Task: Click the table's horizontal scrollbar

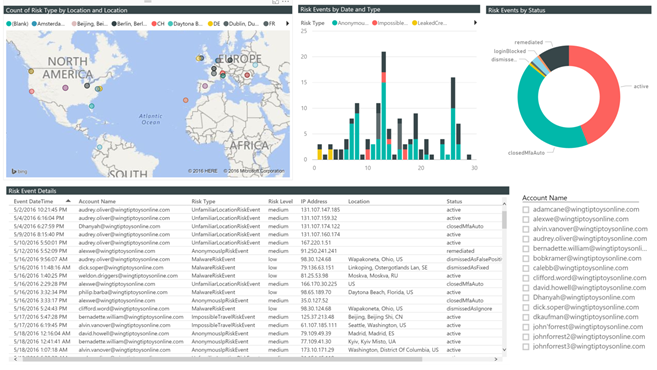Action: point(222,359)
